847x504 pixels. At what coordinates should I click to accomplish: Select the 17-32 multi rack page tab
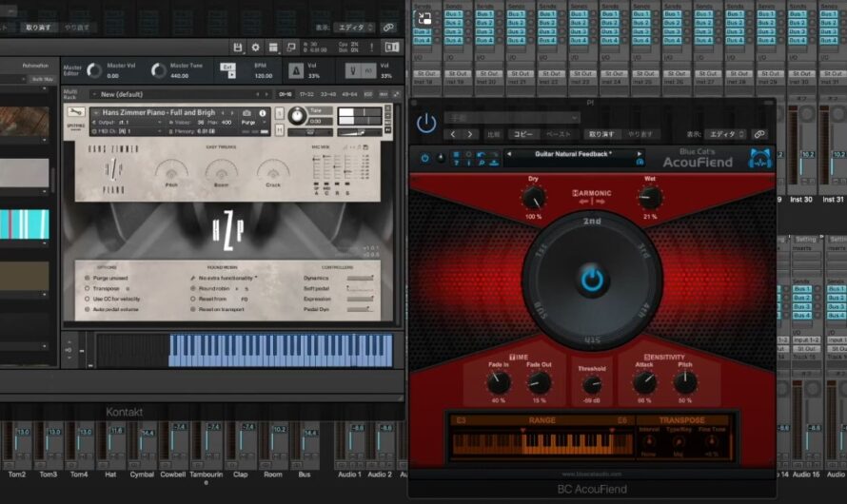click(306, 94)
